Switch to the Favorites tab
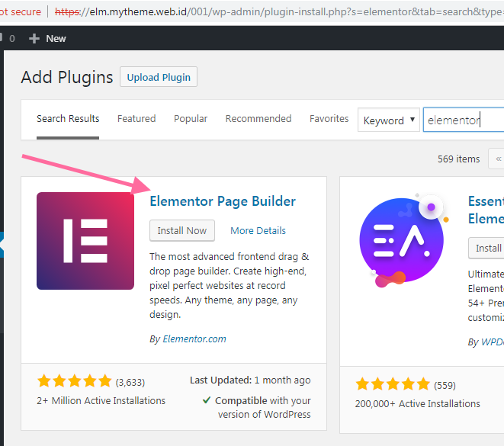The height and width of the screenshot is (446, 504). point(329,119)
